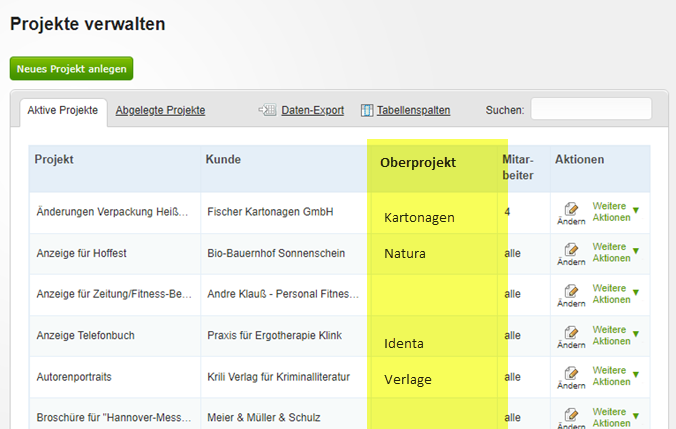Viewport: 676px width, 429px height.
Task: Click the Neues Projekt anlegen button
Action: tap(72, 69)
